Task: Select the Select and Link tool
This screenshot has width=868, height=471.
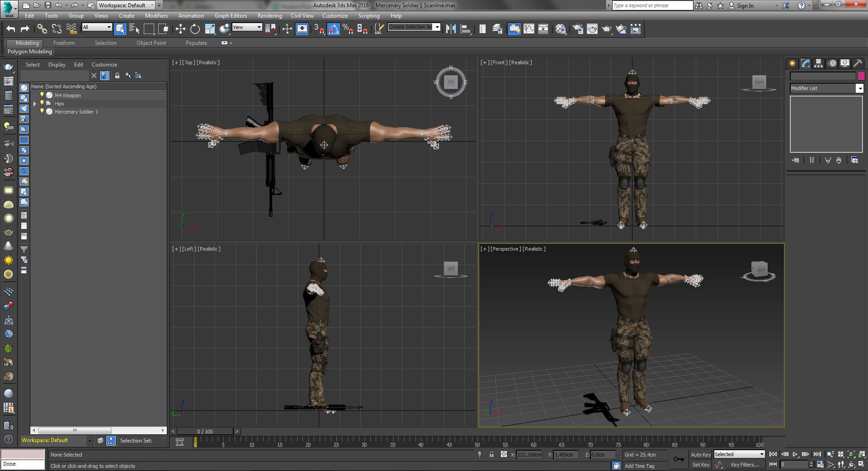Action: click(42, 29)
